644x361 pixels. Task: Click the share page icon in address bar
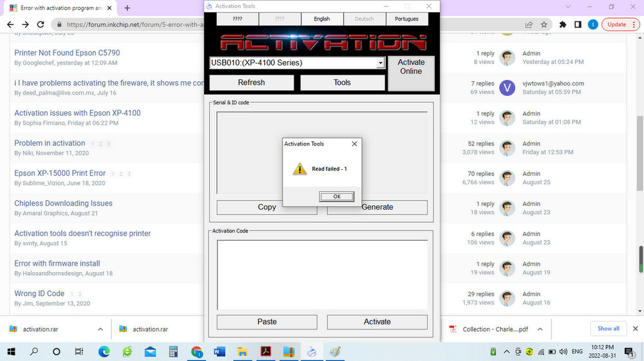pyautogui.click(x=529, y=24)
